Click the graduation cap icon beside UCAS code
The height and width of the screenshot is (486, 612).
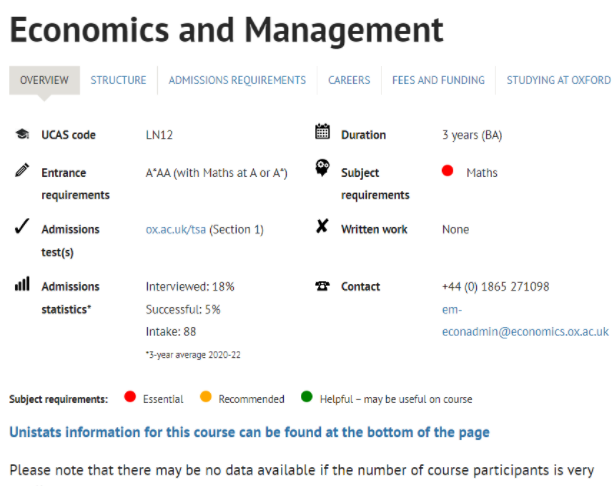pyautogui.click(x=21, y=134)
